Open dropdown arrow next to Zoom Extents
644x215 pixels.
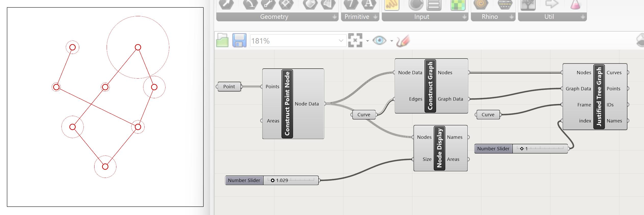(x=367, y=41)
